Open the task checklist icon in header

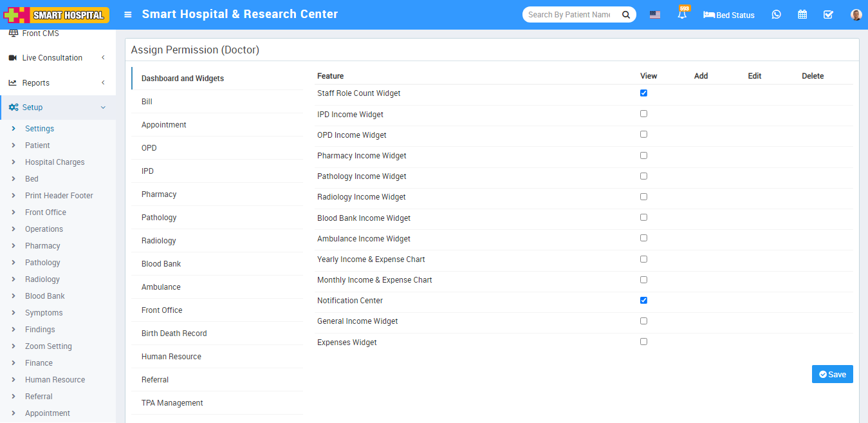pyautogui.click(x=829, y=14)
